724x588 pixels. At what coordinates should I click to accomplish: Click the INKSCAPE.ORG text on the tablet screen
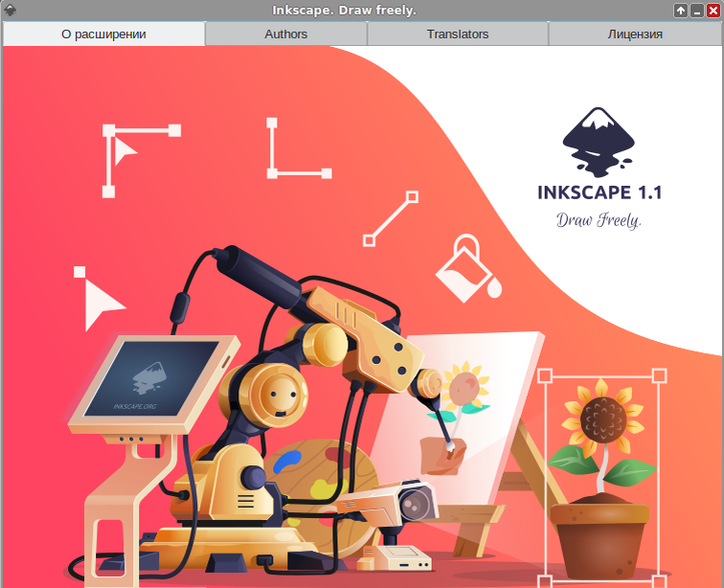click(x=135, y=406)
